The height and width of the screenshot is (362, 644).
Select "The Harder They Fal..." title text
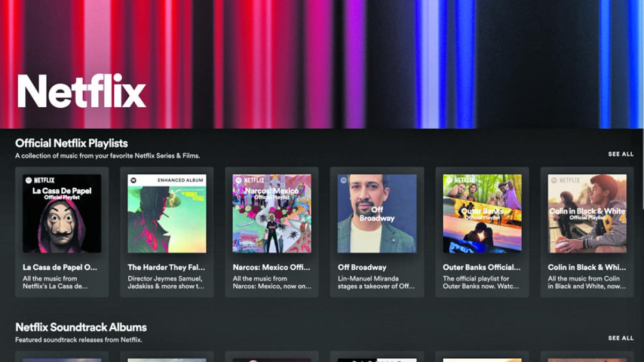click(x=166, y=267)
